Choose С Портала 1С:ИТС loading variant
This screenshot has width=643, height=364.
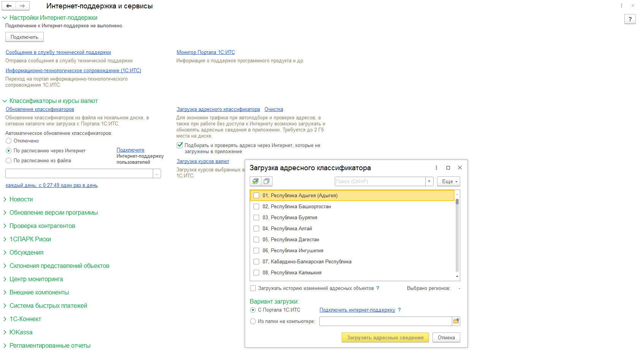(253, 310)
